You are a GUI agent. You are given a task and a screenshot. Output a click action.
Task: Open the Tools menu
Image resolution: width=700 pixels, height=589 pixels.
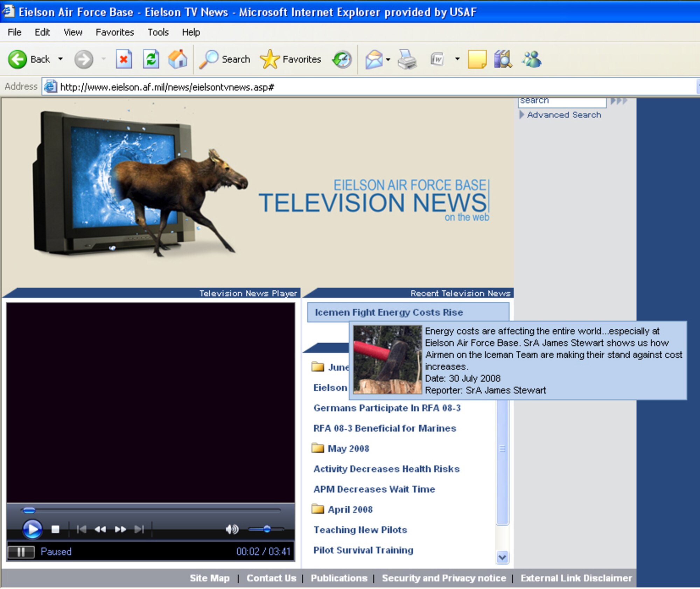pos(158,32)
